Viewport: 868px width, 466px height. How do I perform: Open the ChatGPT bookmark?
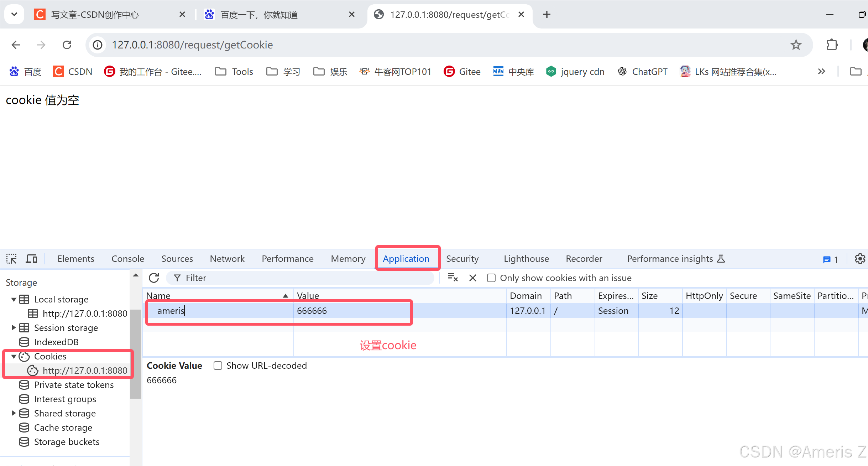pos(643,72)
